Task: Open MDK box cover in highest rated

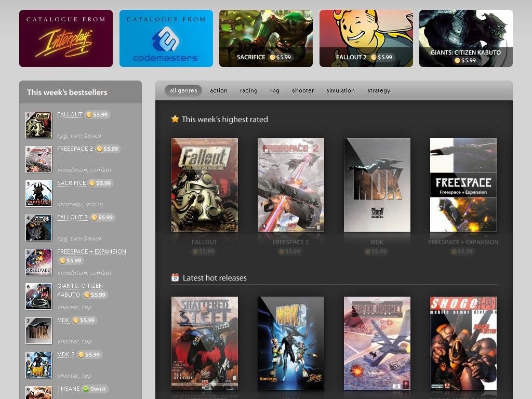Action: (x=377, y=185)
